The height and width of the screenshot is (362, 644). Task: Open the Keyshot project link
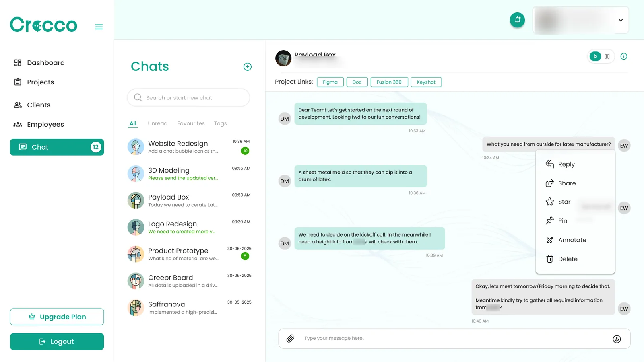tap(426, 82)
